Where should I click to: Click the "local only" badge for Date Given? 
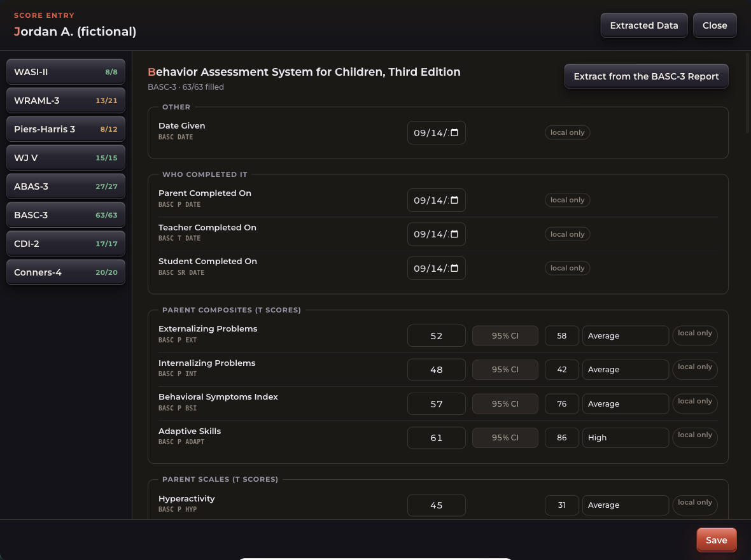click(x=567, y=133)
